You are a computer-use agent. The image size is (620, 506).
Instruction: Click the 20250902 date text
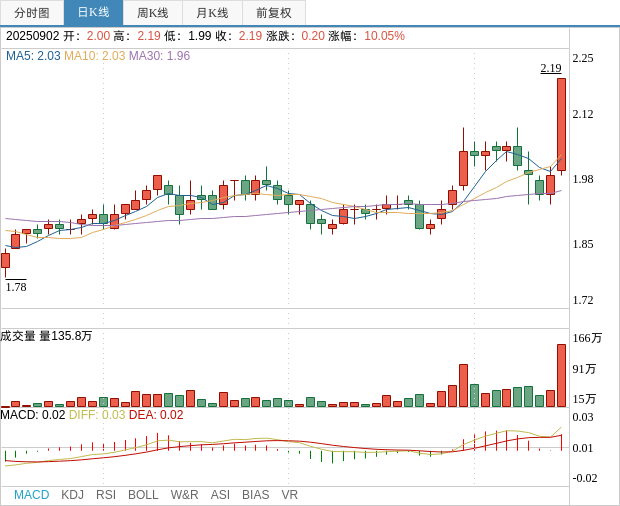point(32,36)
